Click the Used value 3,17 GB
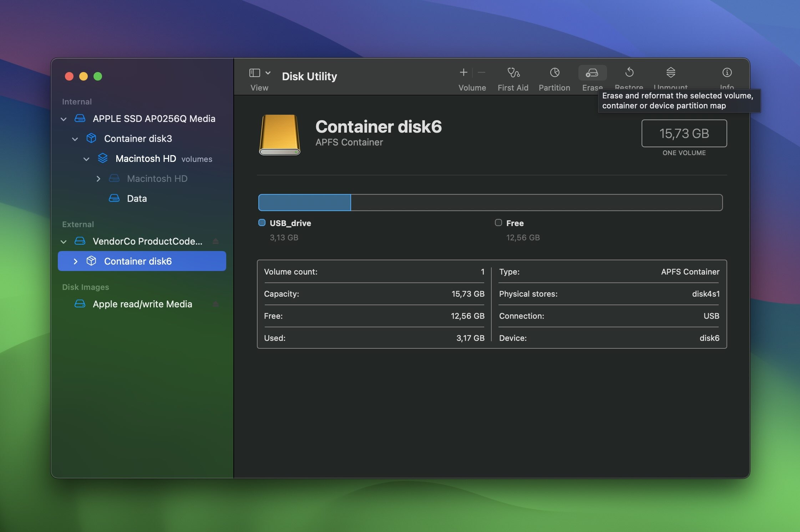The image size is (800, 532). click(x=470, y=338)
